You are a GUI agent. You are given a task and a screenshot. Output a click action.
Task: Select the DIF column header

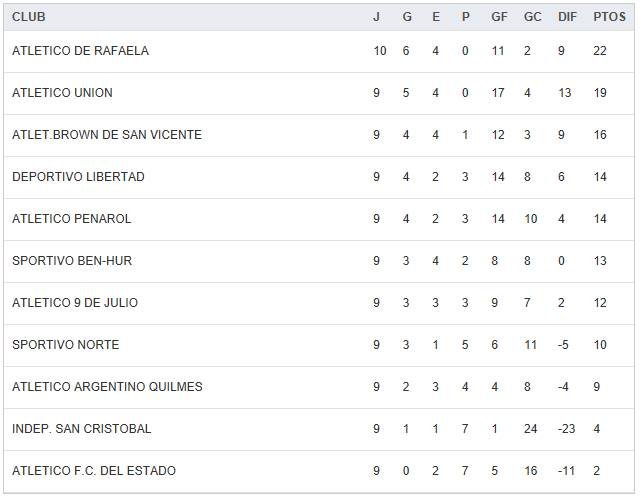point(567,17)
